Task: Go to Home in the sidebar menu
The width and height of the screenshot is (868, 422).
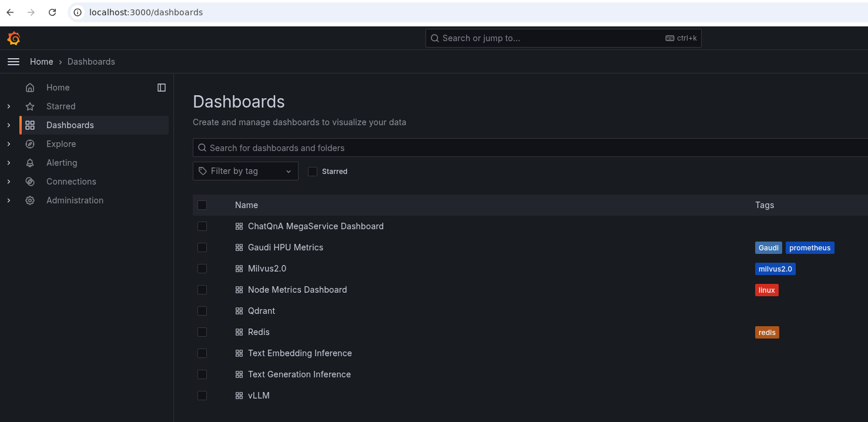Action: 58,88
